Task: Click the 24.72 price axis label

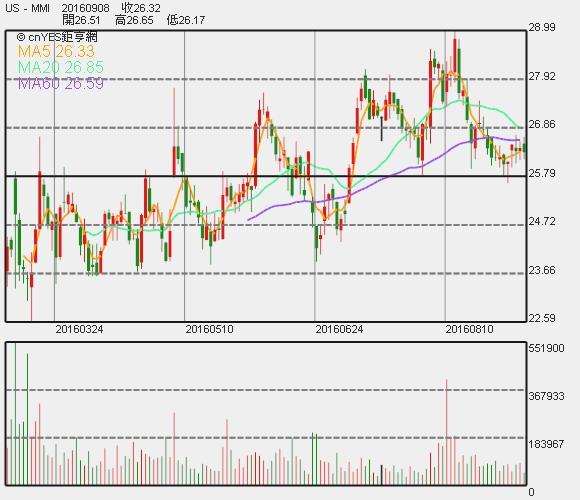Action: point(542,222)
